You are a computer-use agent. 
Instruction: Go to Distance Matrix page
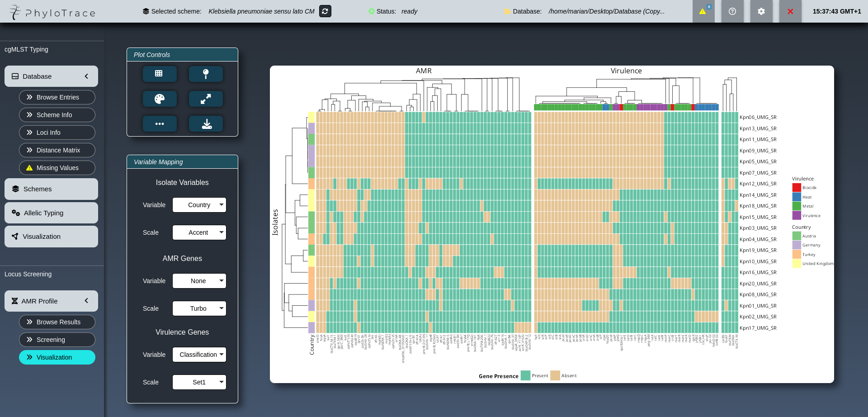(57, 150)
